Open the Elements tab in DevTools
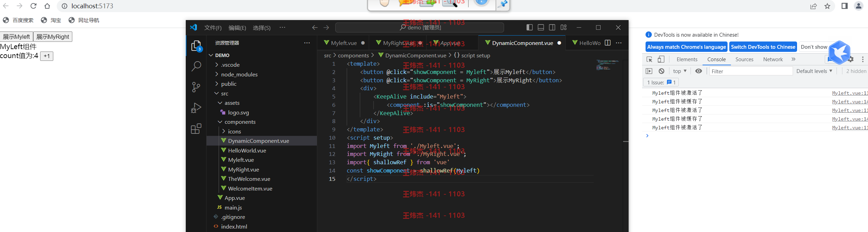 coord(687,59)
